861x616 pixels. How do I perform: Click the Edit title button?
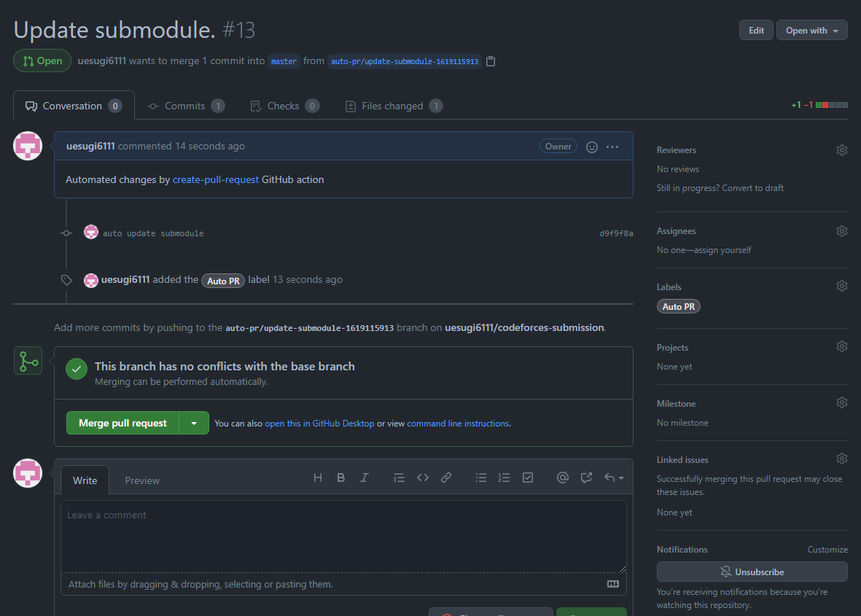click(x=756, y=31)
